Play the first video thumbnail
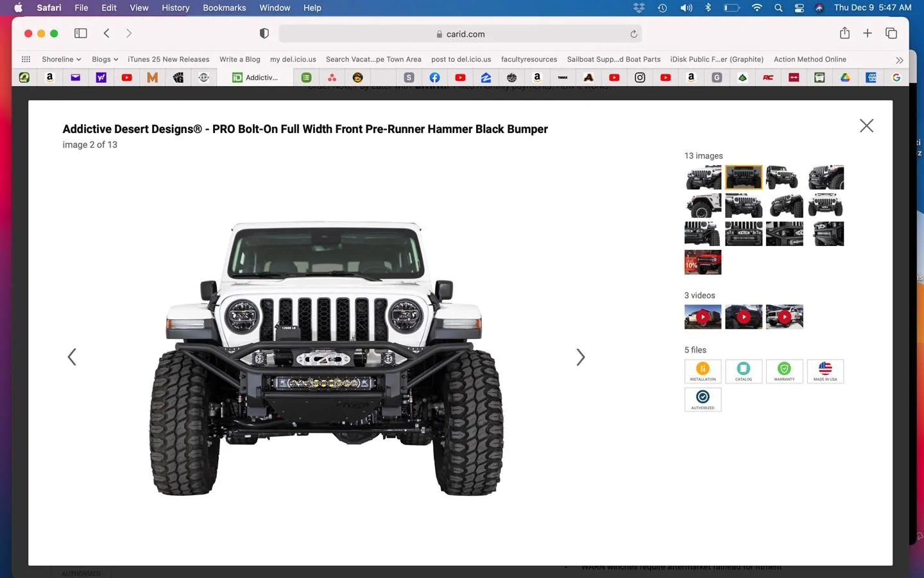The height and width of the screenshot is (578, 924). pos(703,317)
